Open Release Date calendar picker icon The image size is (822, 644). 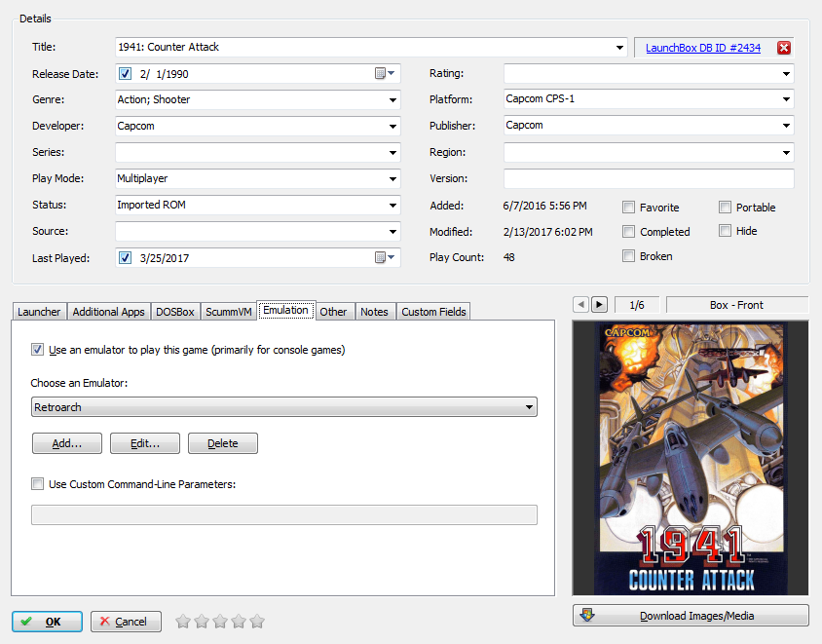[385, 73]
